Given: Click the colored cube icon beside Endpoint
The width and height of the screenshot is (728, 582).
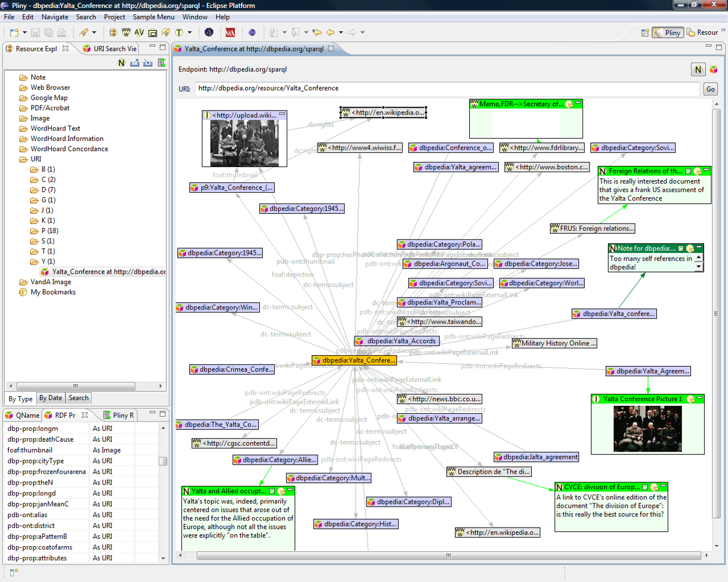Looking at the screenshot, I should tap(714, 70).
